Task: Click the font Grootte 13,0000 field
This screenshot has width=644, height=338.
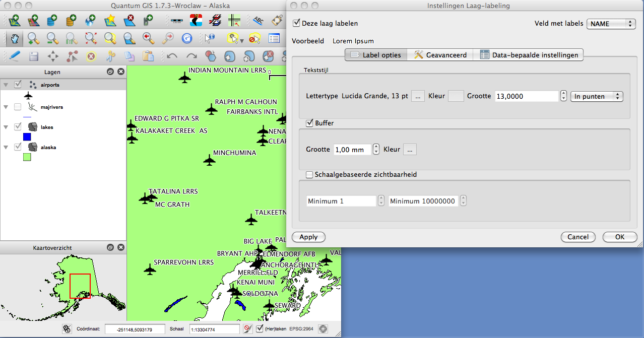Action: (x=527, y=96)
